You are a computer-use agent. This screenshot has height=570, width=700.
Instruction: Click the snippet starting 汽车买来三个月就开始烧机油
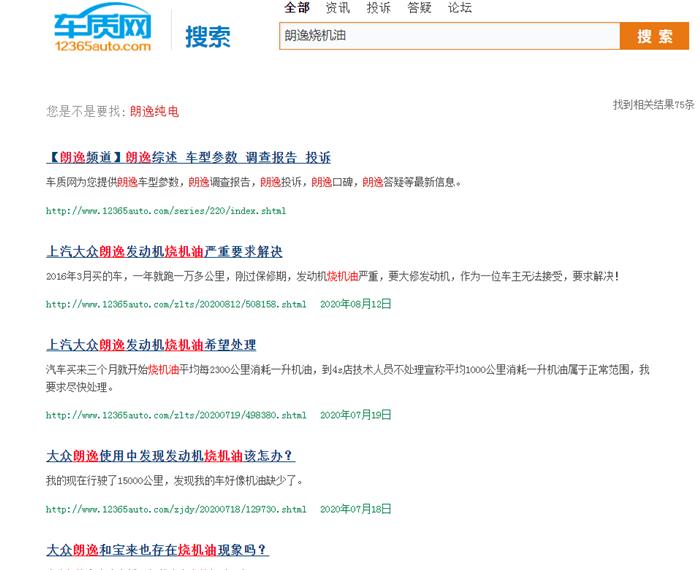coord(348,378)
